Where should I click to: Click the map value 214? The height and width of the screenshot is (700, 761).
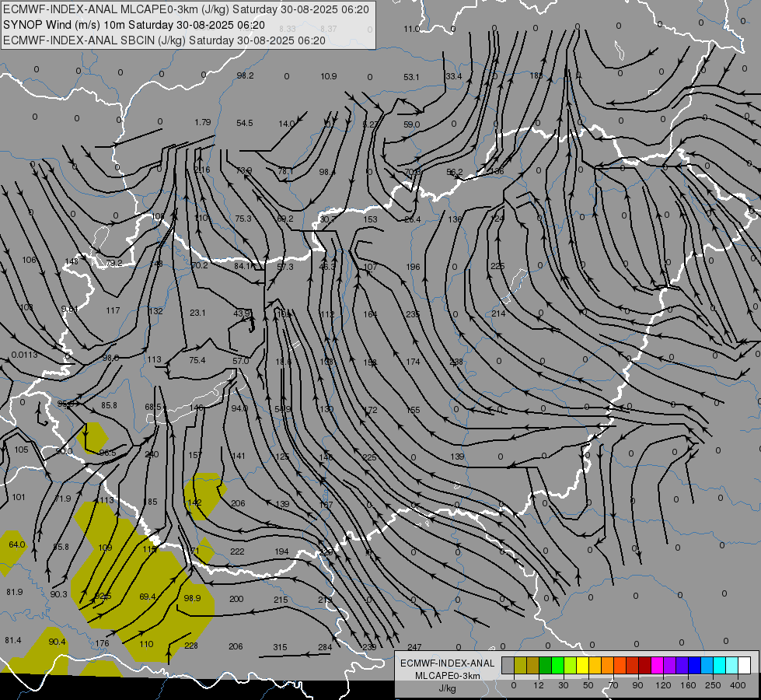click(x=498, y=313)
